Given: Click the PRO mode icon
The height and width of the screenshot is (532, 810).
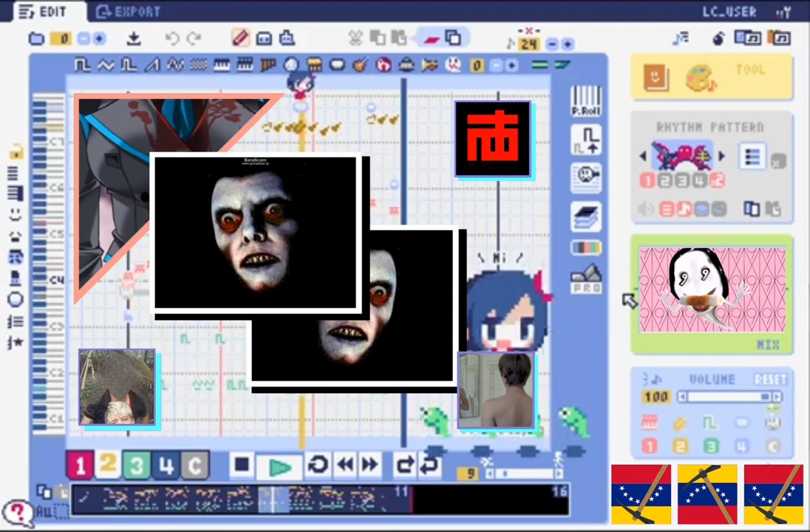Looking at the screenshot, I should pyautogui.click(x=586, y=279).
